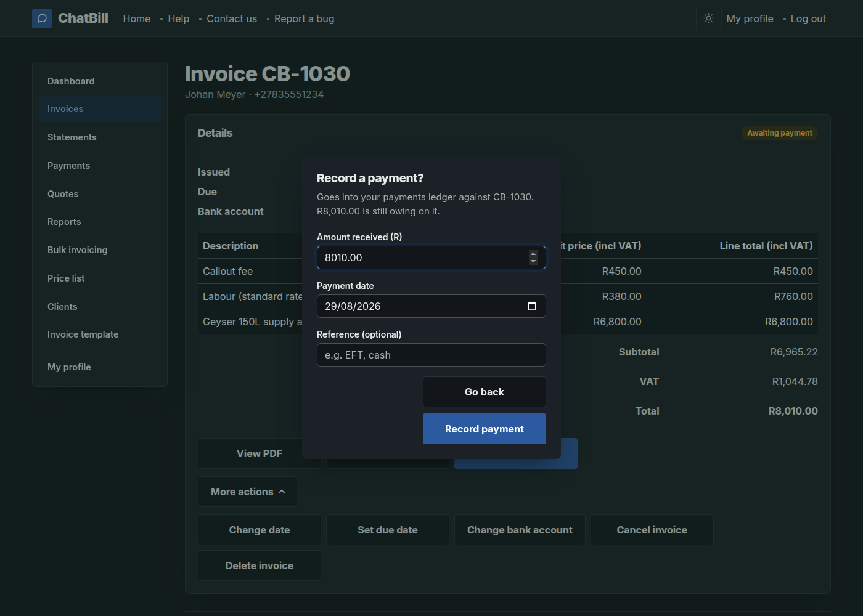Open My profile in the top bar

(x=750, y=18)
